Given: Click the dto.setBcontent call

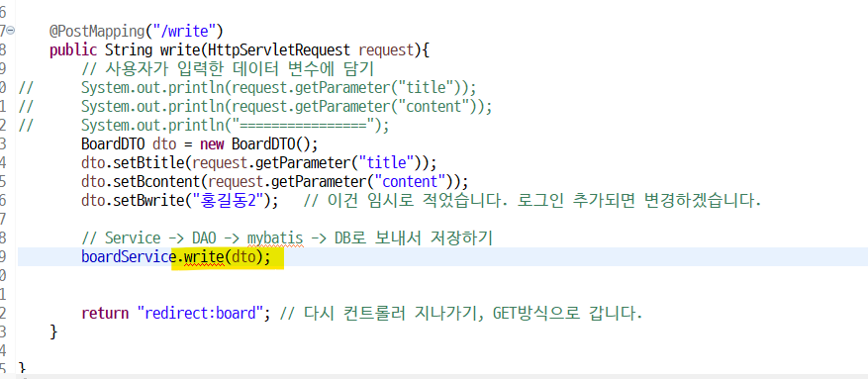Looking at the screenshot, I should (x=274, y=182).
